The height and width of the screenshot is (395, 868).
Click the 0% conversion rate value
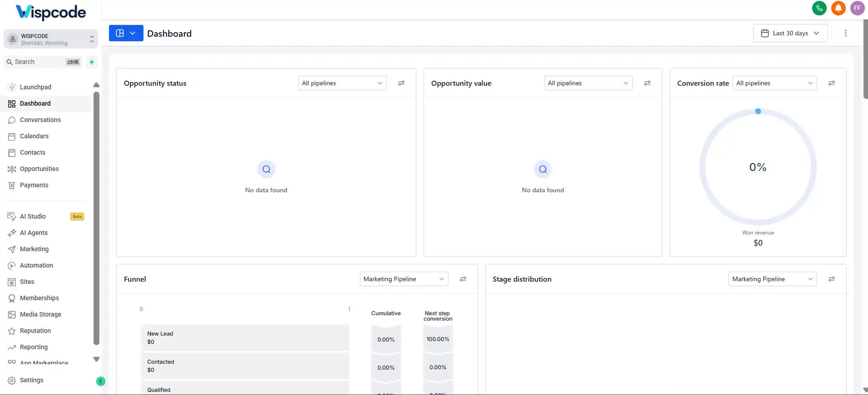[x=758, y=167]
